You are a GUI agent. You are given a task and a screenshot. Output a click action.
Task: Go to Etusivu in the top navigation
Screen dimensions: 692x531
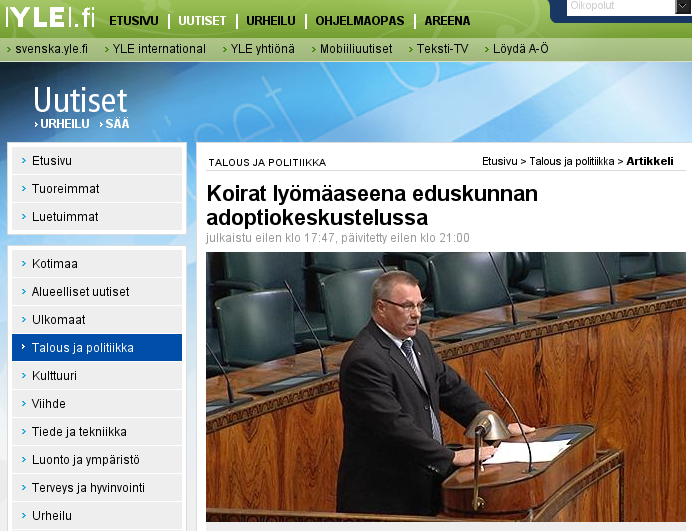point(133,20)
